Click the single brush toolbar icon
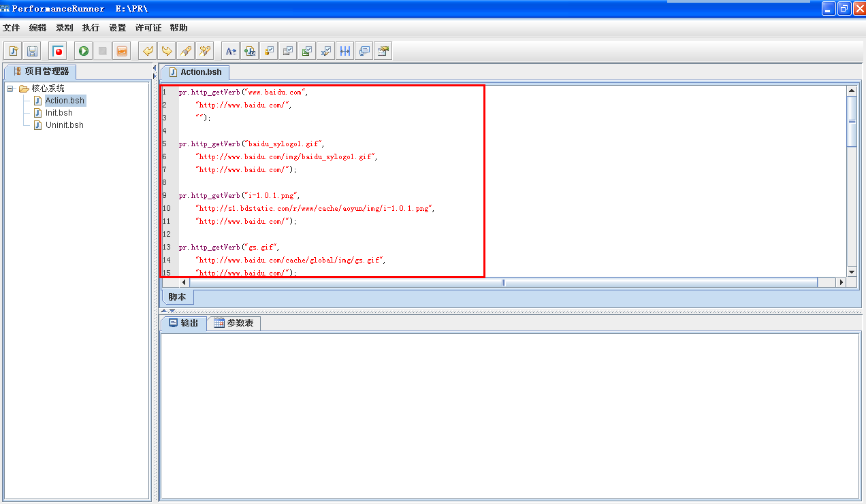Screen dimensions: 866x504 point(185,51)
